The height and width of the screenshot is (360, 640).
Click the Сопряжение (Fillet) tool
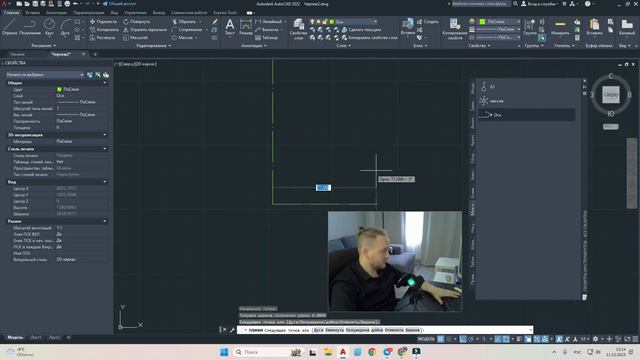(187, 29)
